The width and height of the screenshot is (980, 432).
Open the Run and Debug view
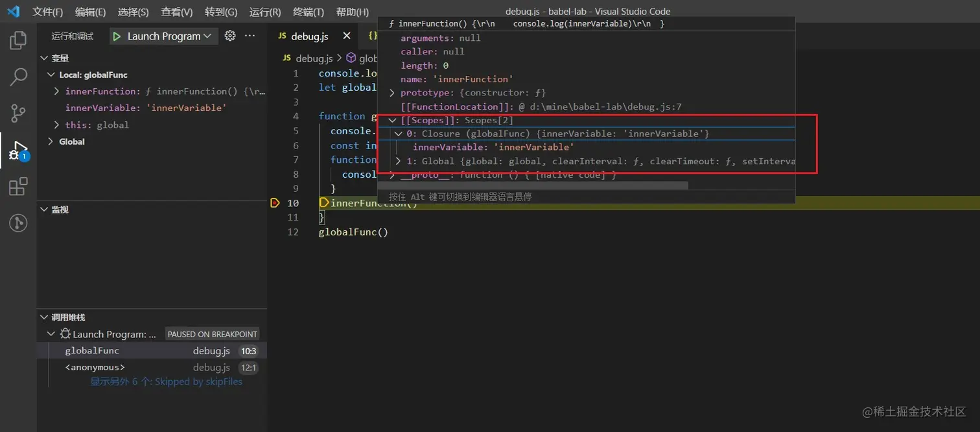click(18, 150)
